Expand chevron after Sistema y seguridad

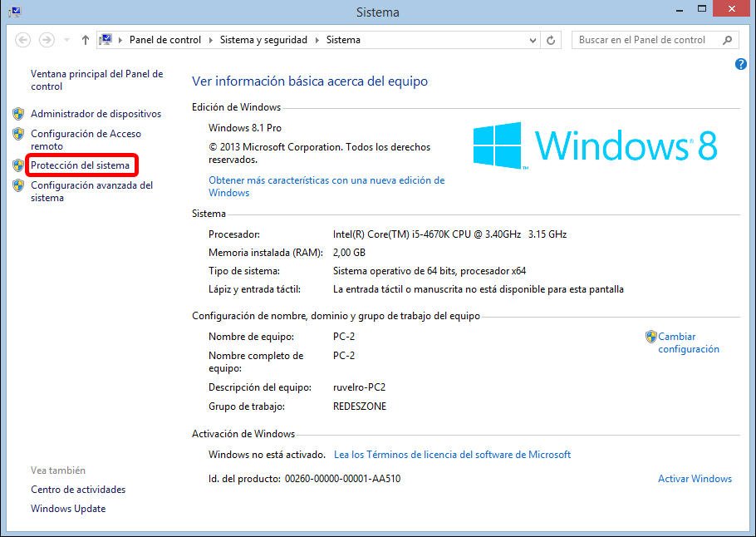(317, 40)
